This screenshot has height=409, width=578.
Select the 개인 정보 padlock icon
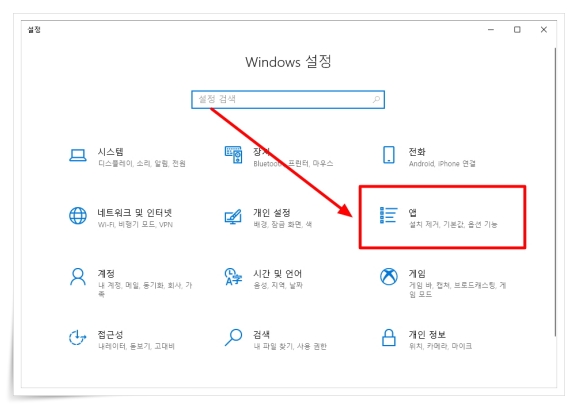(x=389, y=338)
